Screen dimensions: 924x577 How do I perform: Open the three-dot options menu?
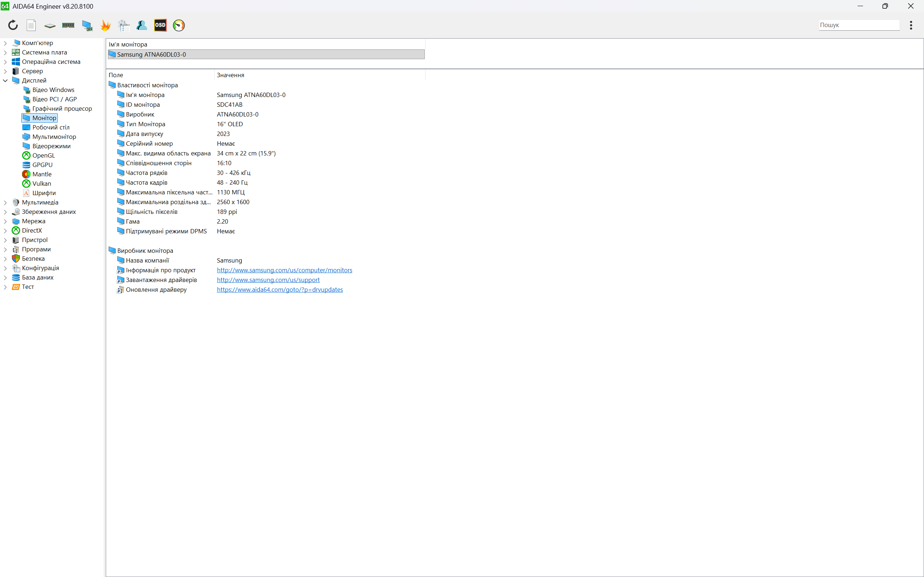[x=911, y=25]
